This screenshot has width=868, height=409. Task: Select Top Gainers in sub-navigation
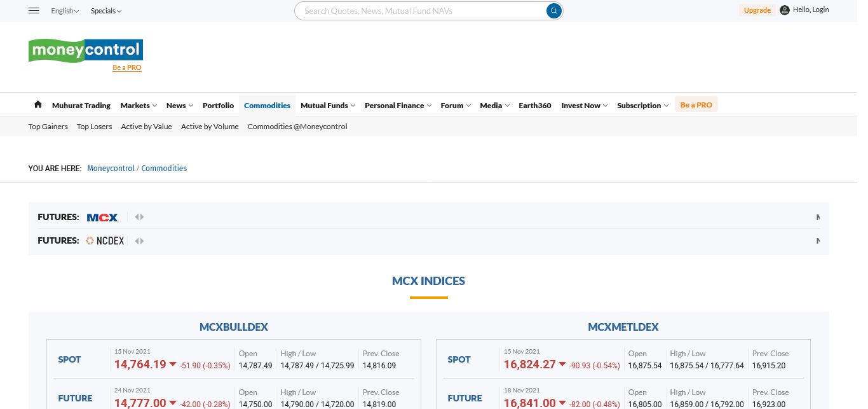[48, 127]
